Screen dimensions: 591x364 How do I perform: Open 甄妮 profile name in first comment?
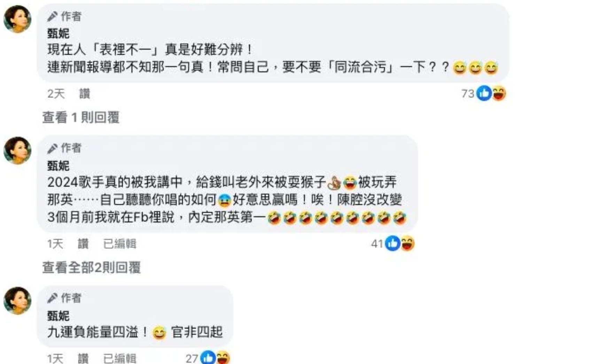click(x=58, y=33)
